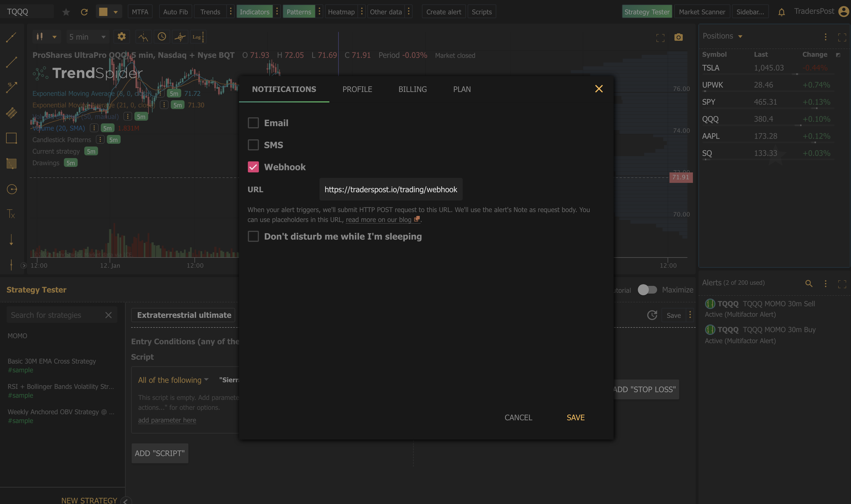Click the SAVE button in dialog
Image resolution: width=851 pixels, height=504 pixels.
coord(576,418)
